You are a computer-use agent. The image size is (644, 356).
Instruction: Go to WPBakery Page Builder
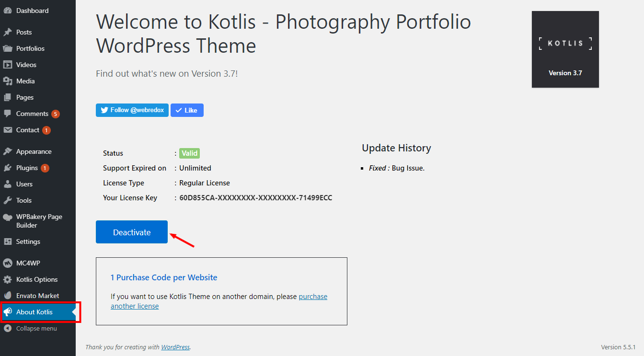click(39, 221)
